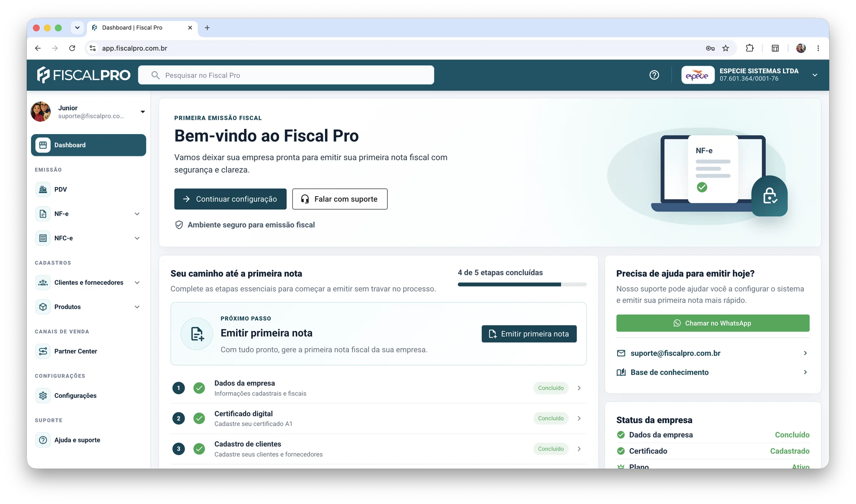Click Continuar configuração button

click(230, 199)
